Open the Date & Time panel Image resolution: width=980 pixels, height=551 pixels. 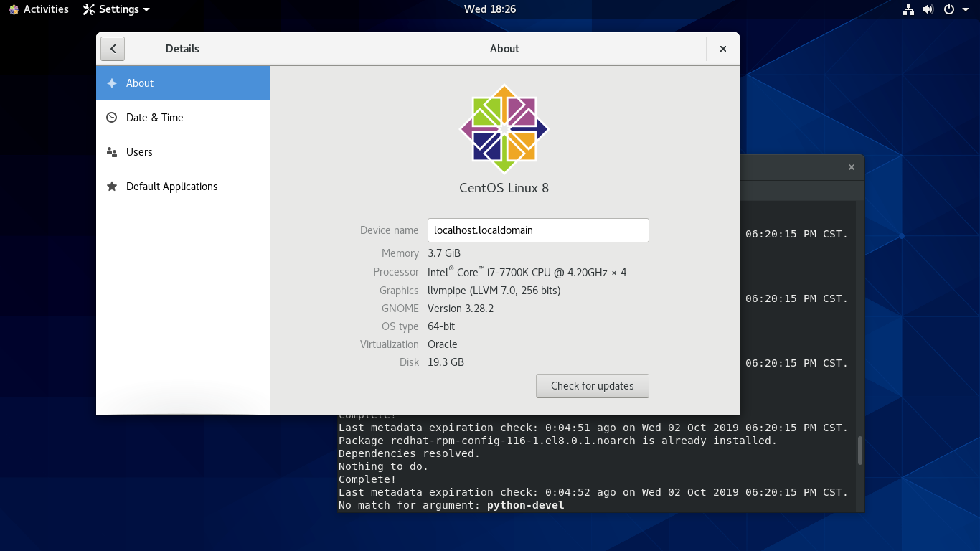(x=183, y=118)
